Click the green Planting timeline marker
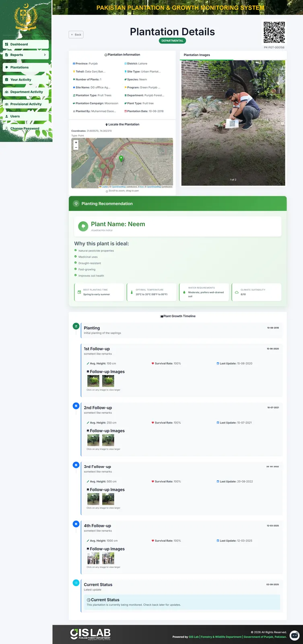The image size is (303, 644). coord(76,326)
